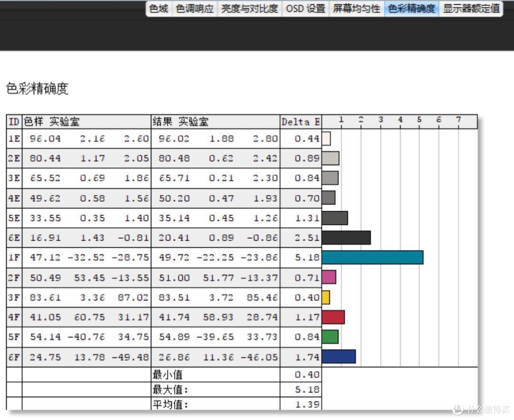Click Delta E value 0.71

pos(307,277)
